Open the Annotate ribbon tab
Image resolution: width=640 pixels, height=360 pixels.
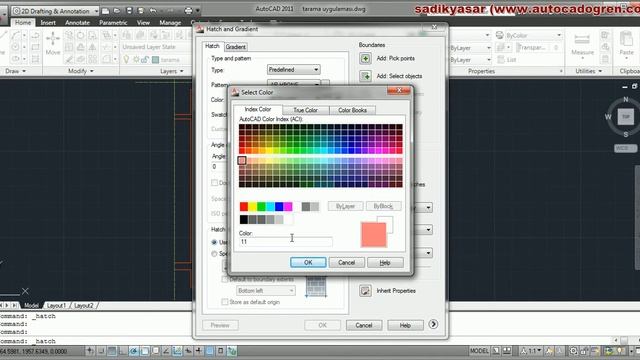pos(77,22)
